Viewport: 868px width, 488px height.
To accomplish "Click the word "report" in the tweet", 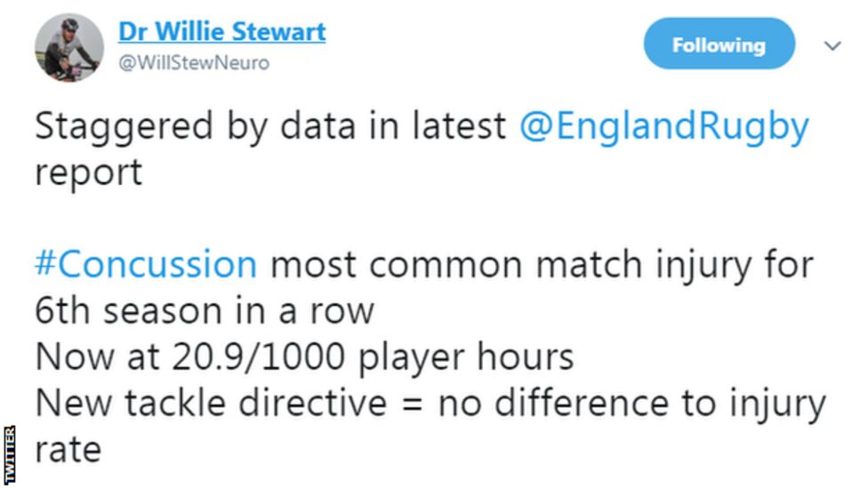I will point(88,172).
